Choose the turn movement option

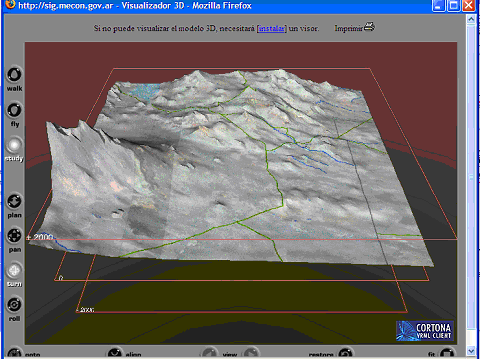(14, 270)
